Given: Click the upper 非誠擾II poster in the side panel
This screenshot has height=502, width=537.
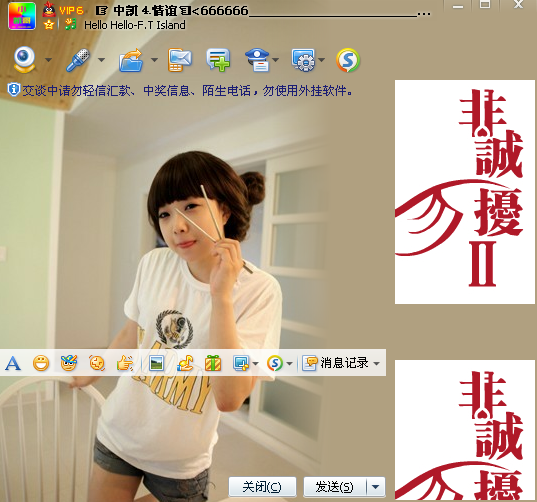Looking at the screenshot, I should coord(465,192).
